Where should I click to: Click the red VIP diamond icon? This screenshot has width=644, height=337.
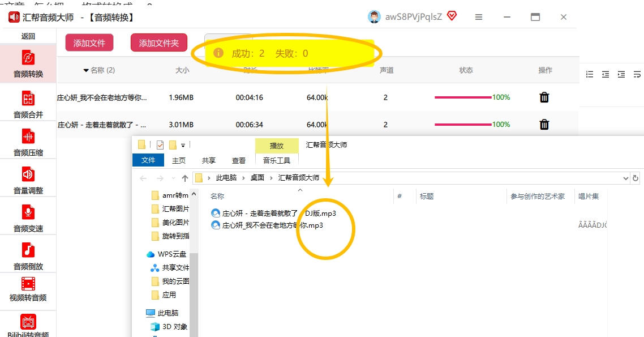tap(452, 16)
